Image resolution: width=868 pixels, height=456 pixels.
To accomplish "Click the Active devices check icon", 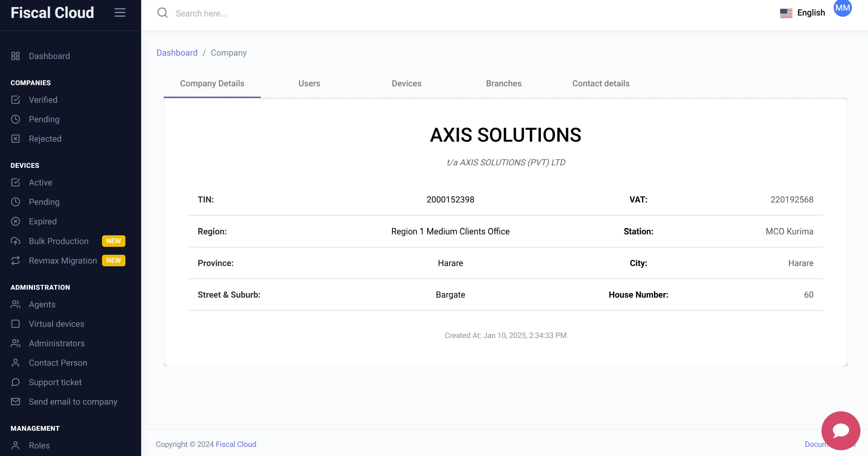I will point(15,182).
